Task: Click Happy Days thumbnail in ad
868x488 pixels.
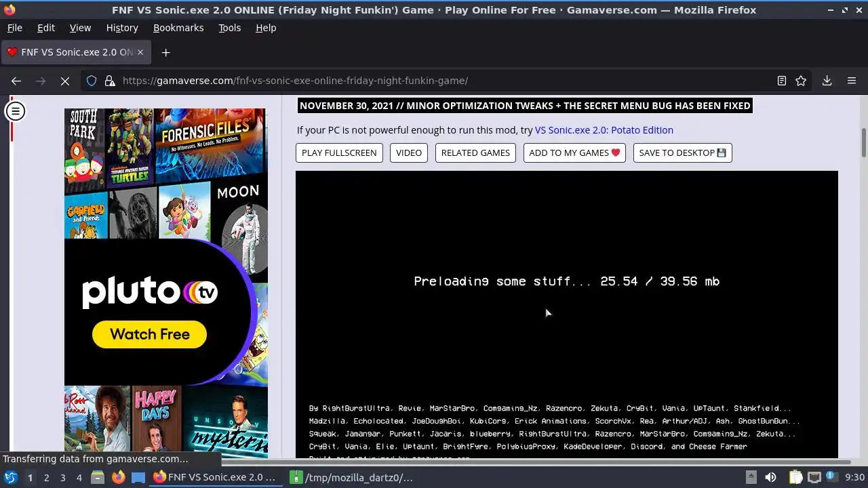Action: coord(157,420)
